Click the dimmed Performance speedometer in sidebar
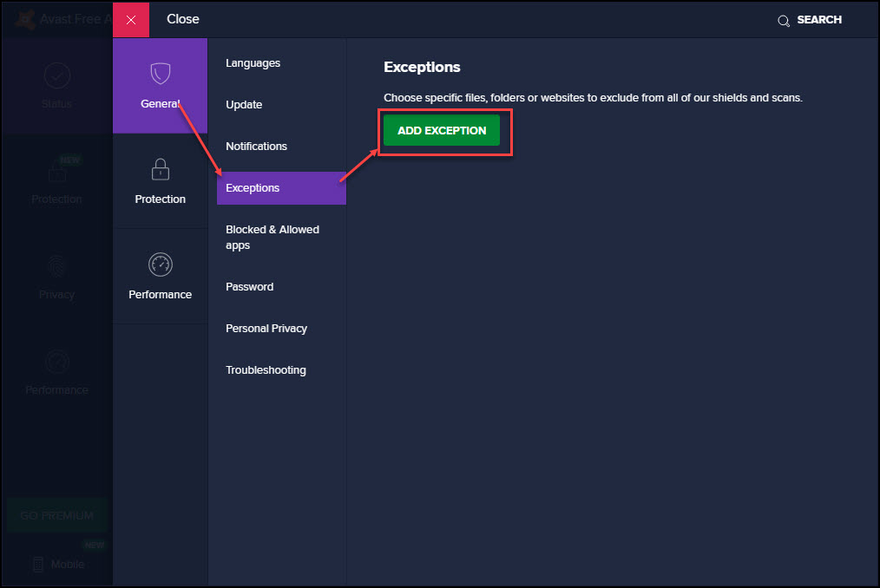The image size is (880, 588). (x=56, y=361)
